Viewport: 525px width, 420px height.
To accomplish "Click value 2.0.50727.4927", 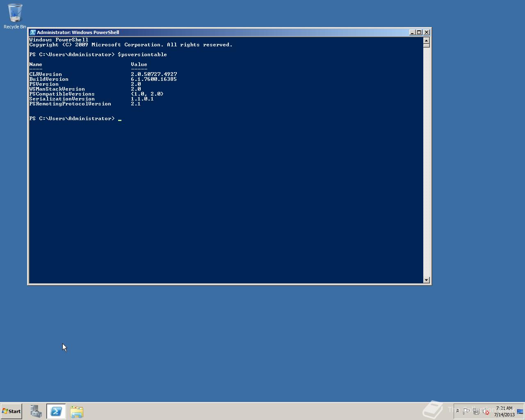I will [154, 74].
